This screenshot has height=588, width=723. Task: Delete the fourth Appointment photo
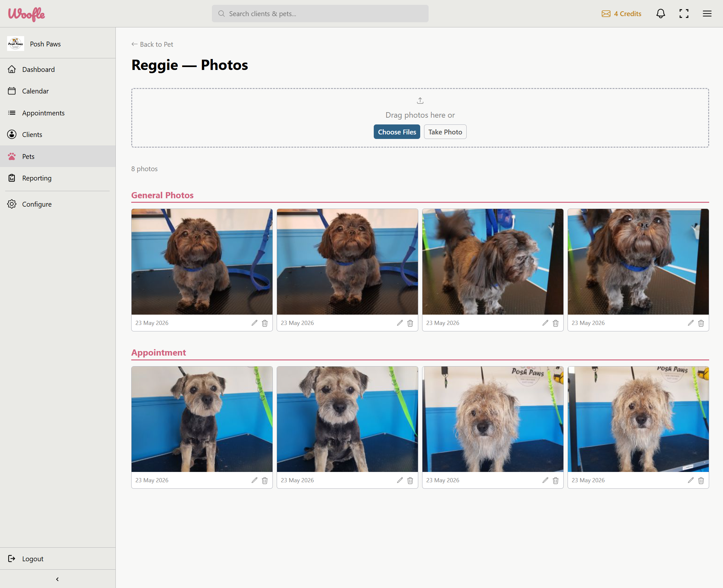point(701,480)
